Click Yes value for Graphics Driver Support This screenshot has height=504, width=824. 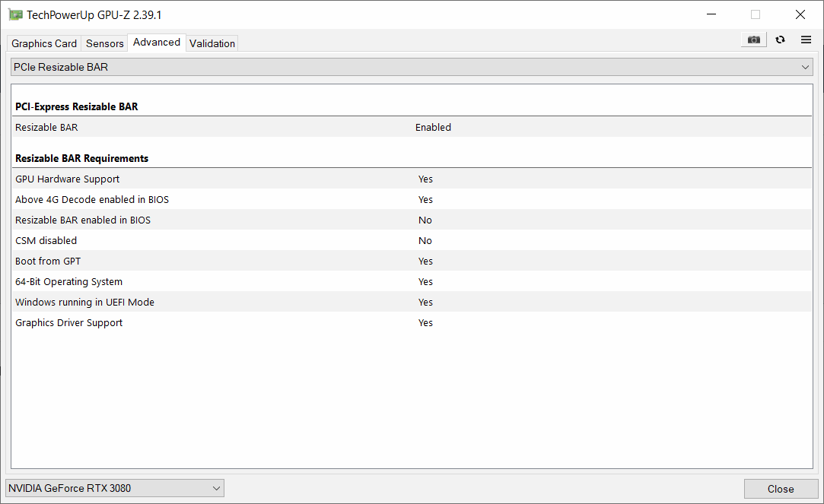tap(425, 323)
